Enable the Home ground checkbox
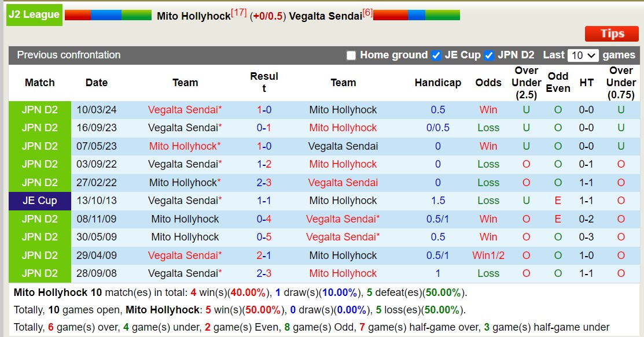Image resolution: width=644 pixels, height=337 pixels. tap(351, 55)
